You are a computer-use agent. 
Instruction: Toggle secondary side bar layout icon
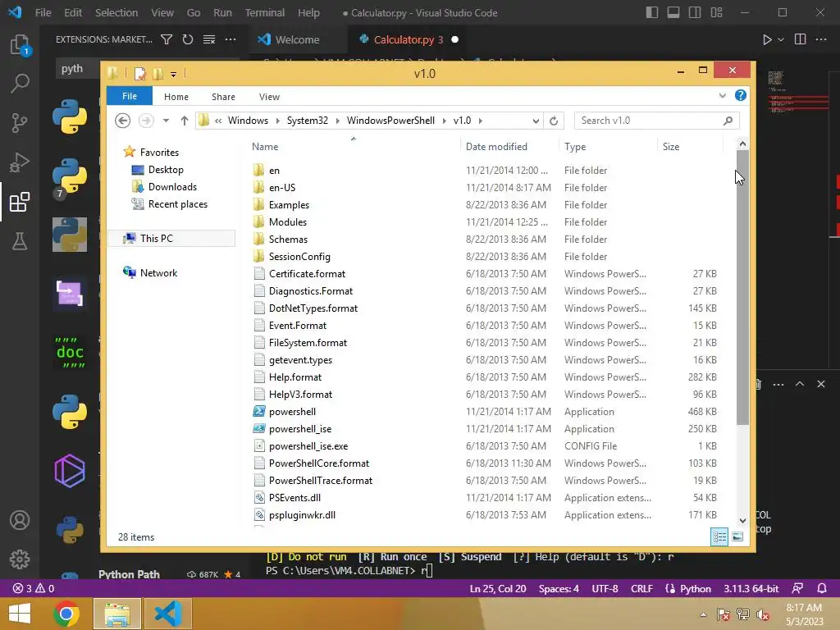coord(695,12)
